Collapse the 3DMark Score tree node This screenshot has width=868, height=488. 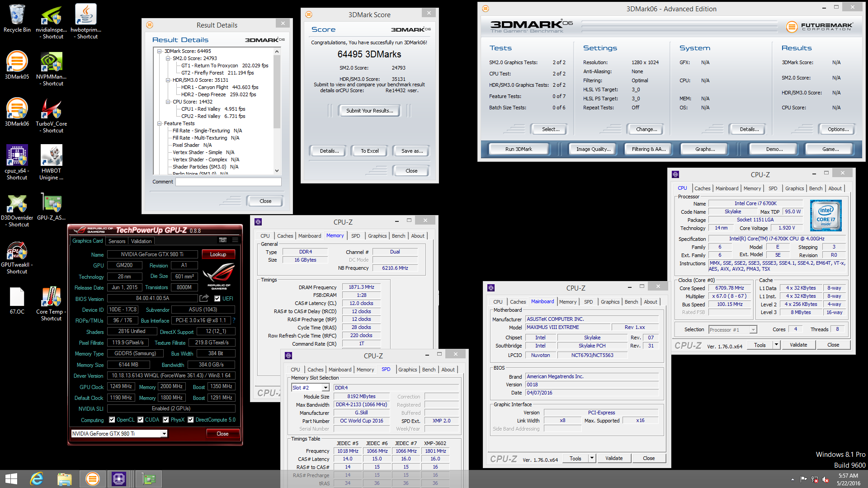click(x=160, y=51)
